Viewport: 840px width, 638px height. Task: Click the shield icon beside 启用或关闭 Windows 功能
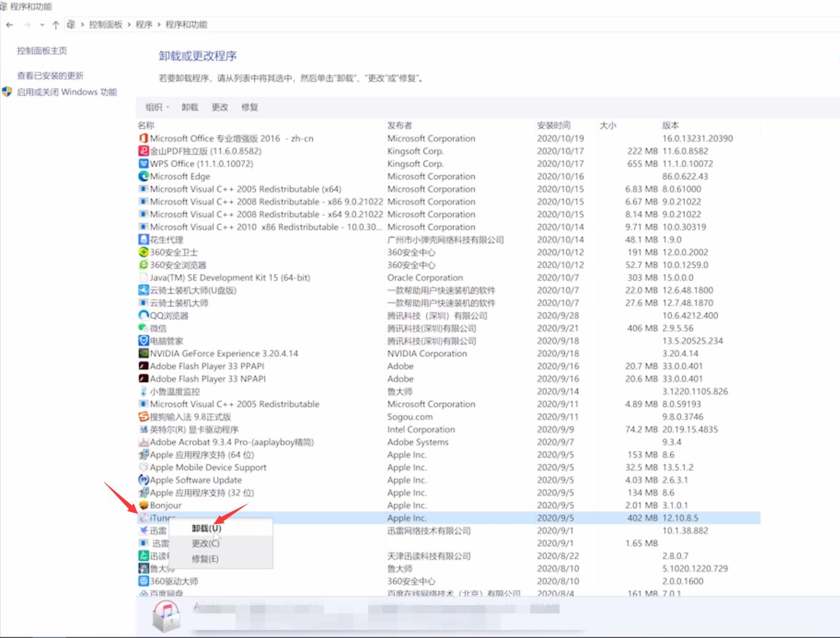click(x=7, y=92)
